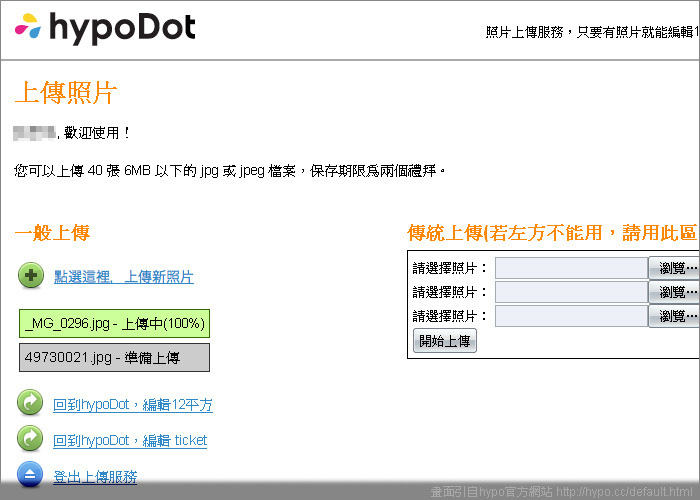Click the 49730021.jpg pending upload item
The image size is (700, 500).
click(x=114, y=357)
